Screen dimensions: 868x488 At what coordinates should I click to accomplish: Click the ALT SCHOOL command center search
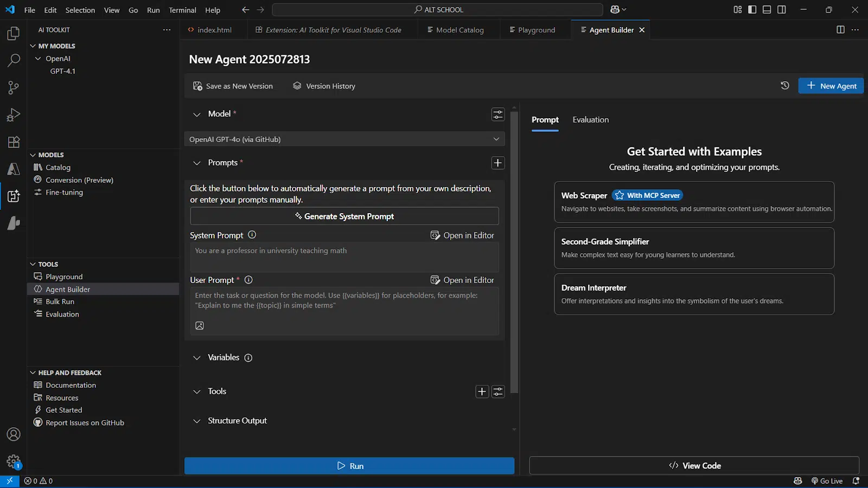pyautogui.click(x=438, y=10)
